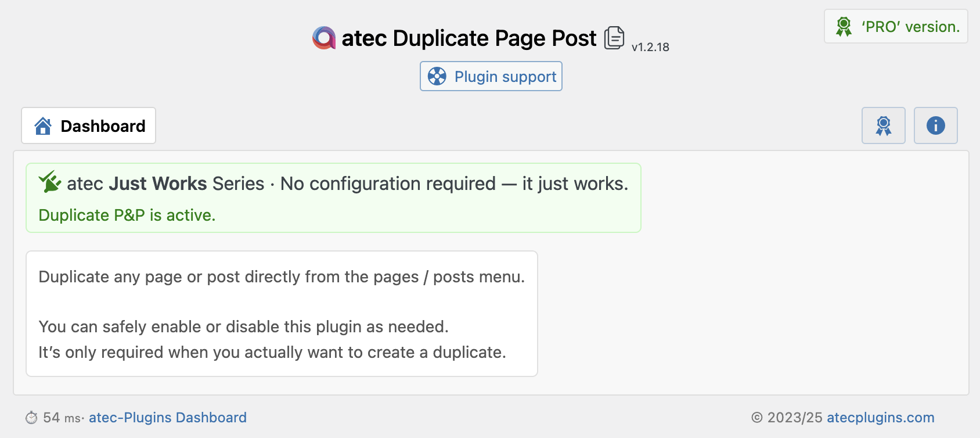Click the green ribbon icon beside 'PRO' version
980x438 pixels.
[844, 27]
